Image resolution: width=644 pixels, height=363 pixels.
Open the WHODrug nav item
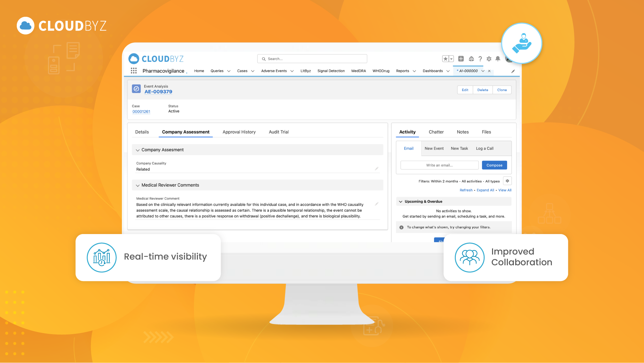381,71
